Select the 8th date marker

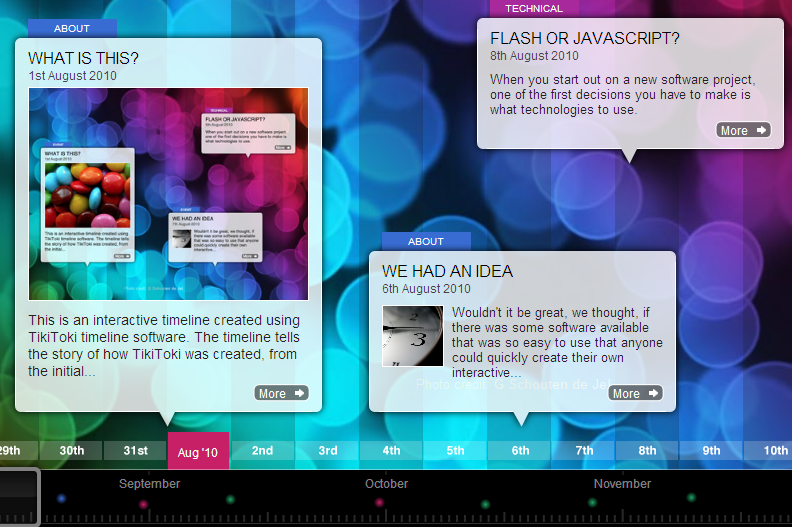tap(648, 450)
